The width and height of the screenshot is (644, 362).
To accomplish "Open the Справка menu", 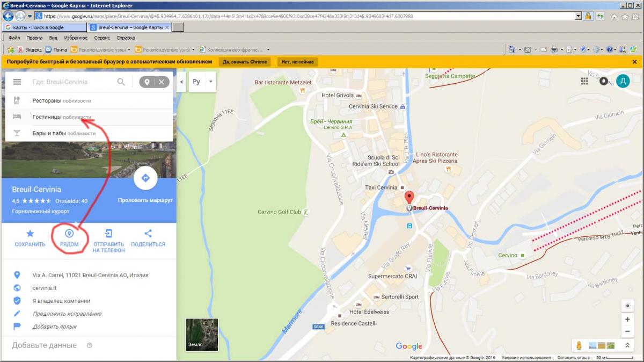I will pyautogui.click(x=126, y=38).
